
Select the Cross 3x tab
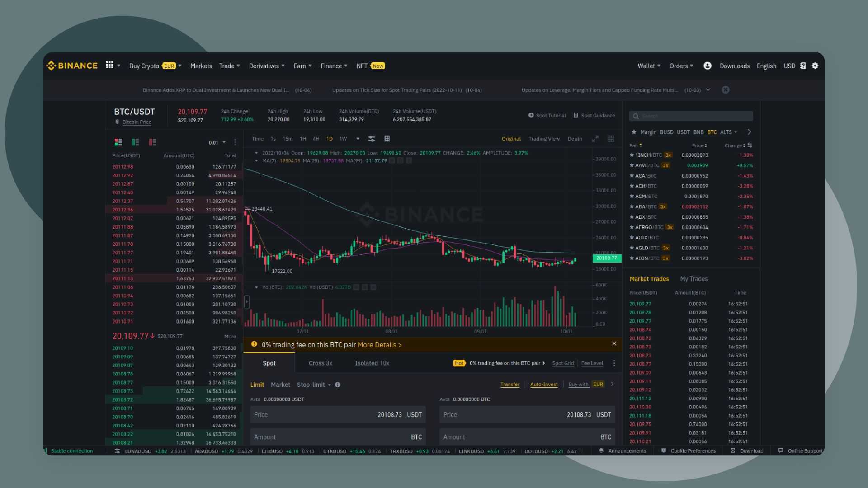point(321,363)
